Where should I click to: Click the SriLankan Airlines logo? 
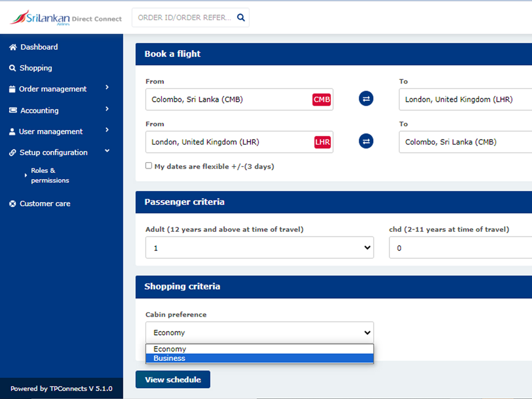coord(41,18)
